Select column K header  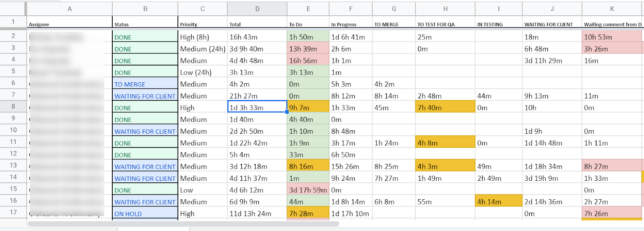611,8
